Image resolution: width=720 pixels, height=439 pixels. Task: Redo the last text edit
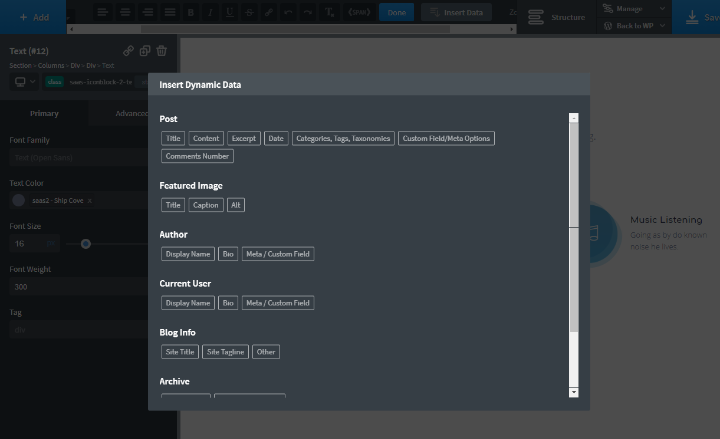(x=308, y=12)
